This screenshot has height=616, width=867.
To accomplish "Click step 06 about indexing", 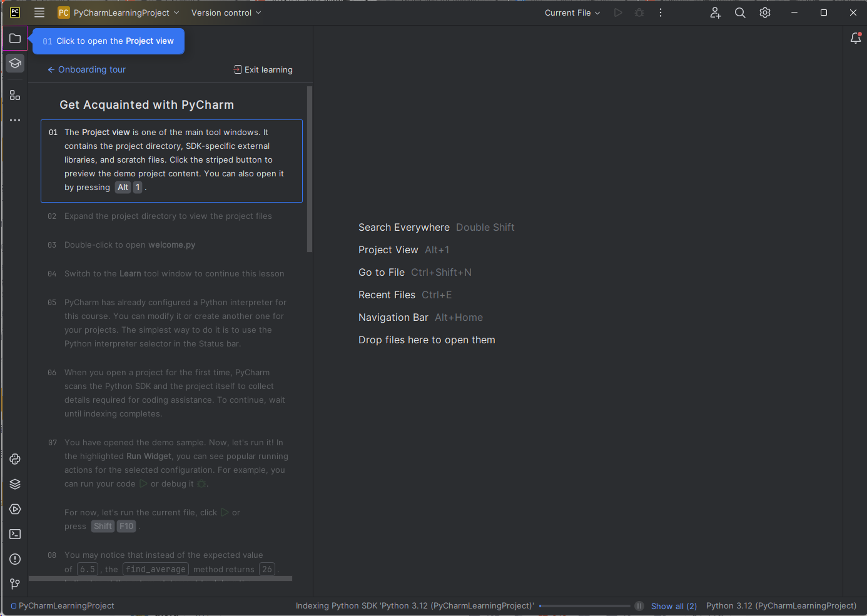I will click(175, 393).
